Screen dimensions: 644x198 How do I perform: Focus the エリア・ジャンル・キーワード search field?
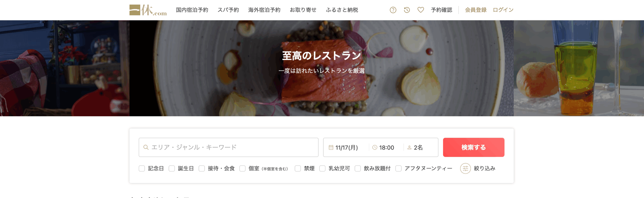228,147
